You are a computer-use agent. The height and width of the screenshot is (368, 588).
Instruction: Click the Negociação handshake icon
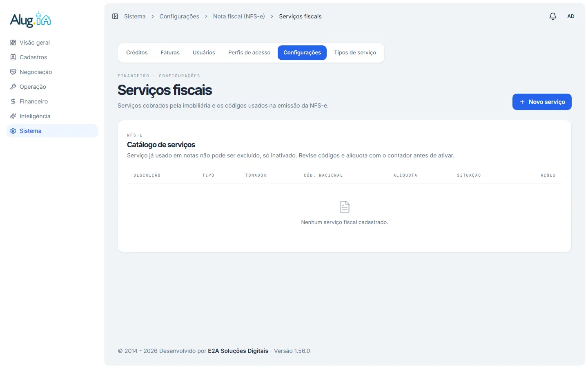(x=13, y=72)
